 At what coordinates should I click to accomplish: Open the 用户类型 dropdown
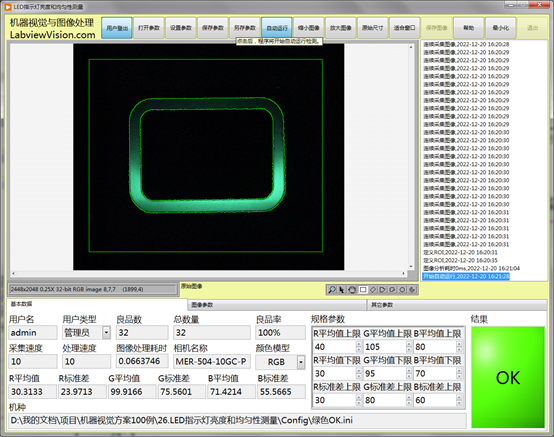click(x=106, y=332)
